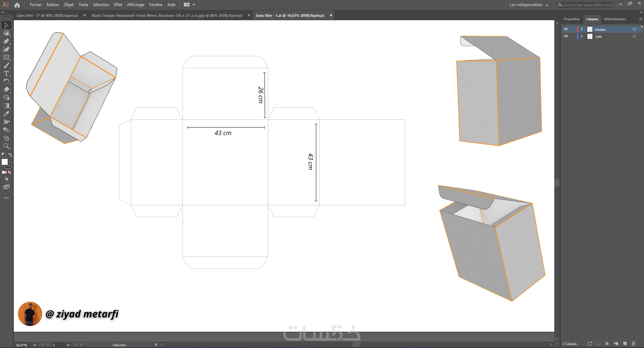The image size is (644, 348).
Task: Select the Paintbrush tool
Action: [6, 66]
